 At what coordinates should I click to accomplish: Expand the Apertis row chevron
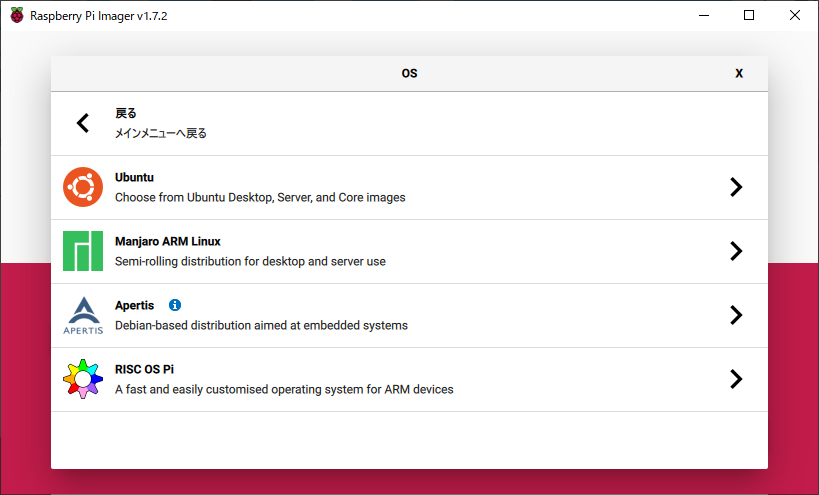[x=736, y=315]
